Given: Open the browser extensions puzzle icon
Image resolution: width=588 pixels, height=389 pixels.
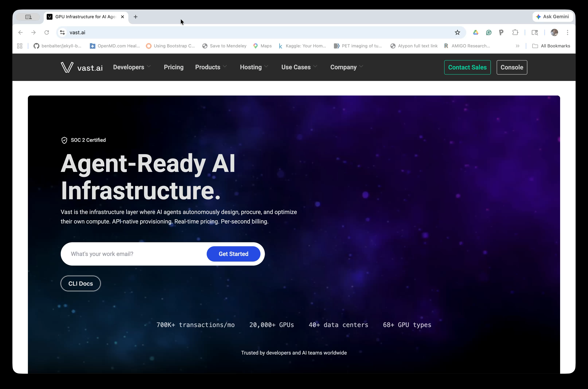Looking at the screenshot, I should [x=515, y=32].
